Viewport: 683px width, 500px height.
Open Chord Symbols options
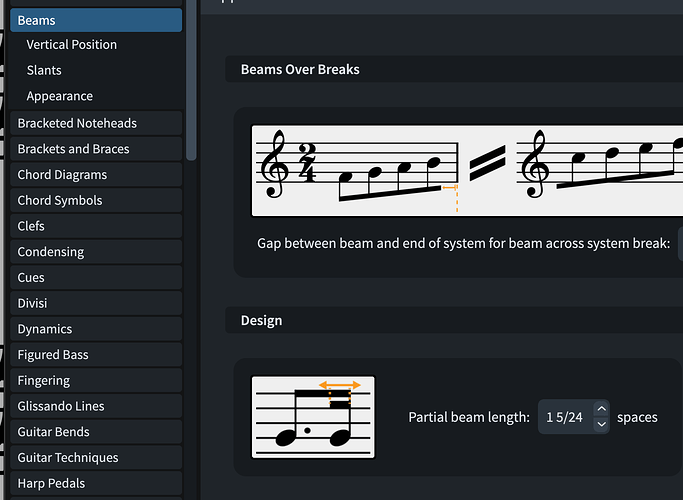60,200
